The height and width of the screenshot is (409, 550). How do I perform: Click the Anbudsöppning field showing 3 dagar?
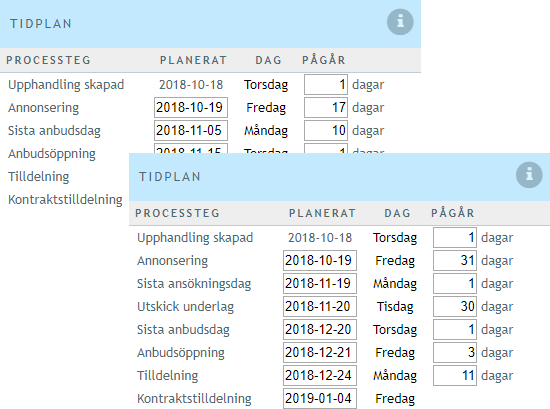tap(455, 352)
